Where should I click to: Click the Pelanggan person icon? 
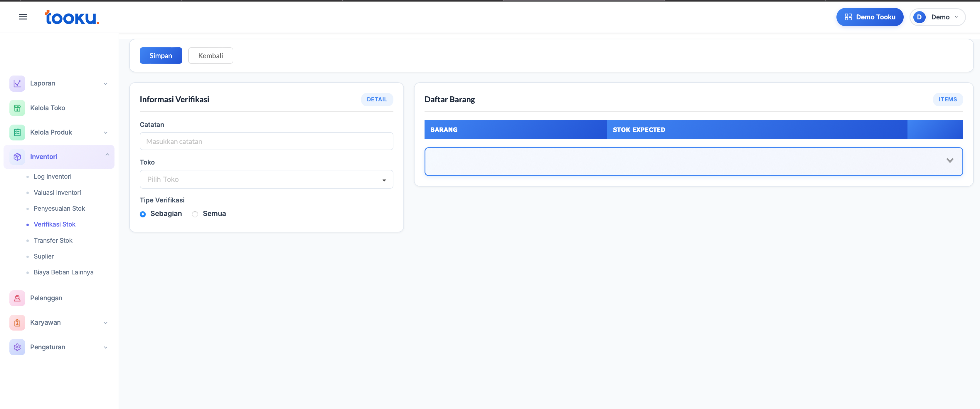pyautogui.click(x=17, y=298)
